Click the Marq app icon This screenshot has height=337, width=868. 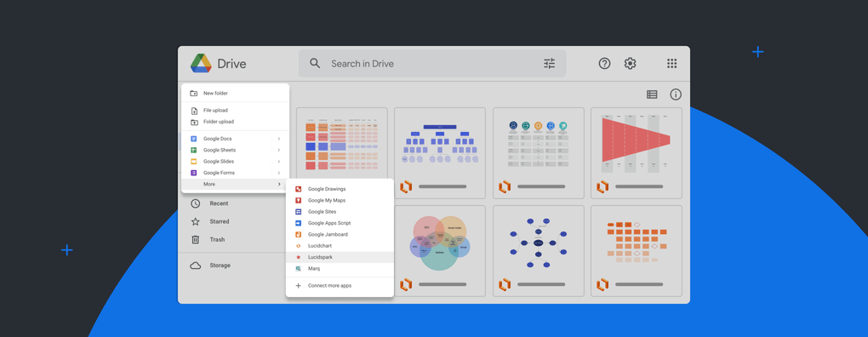[299, 268]
